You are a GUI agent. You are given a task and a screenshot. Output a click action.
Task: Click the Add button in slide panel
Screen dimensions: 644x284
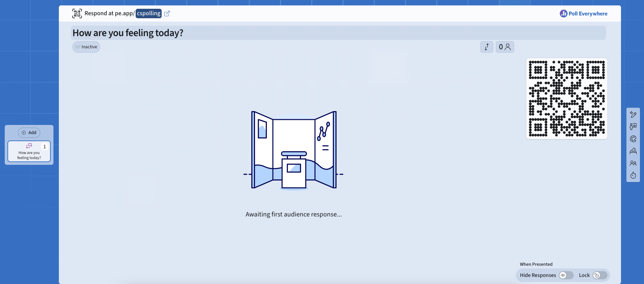pos(29,133)
